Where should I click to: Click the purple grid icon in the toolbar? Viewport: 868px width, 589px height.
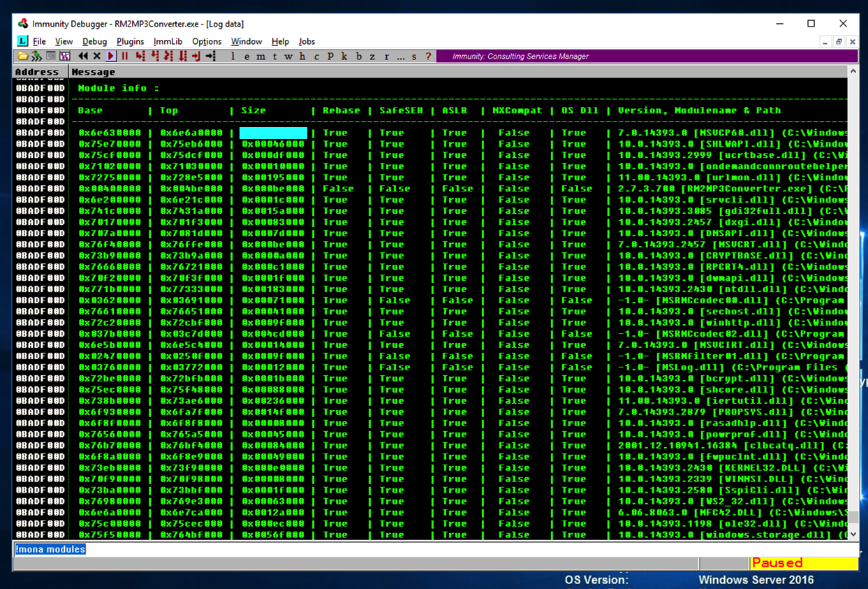(x=65, y=56)
